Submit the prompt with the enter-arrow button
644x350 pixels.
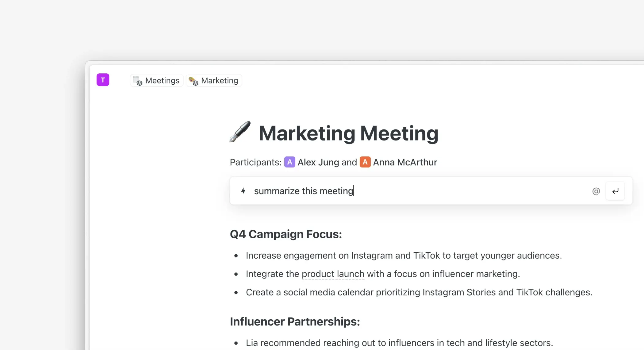[x=615, y=191]
